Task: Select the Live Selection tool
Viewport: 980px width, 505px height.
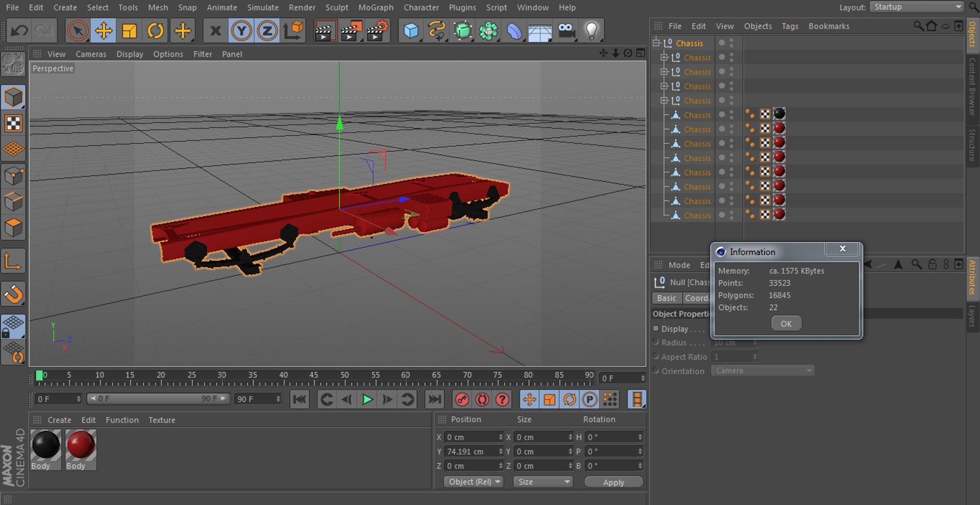Action: click(78, 31)
